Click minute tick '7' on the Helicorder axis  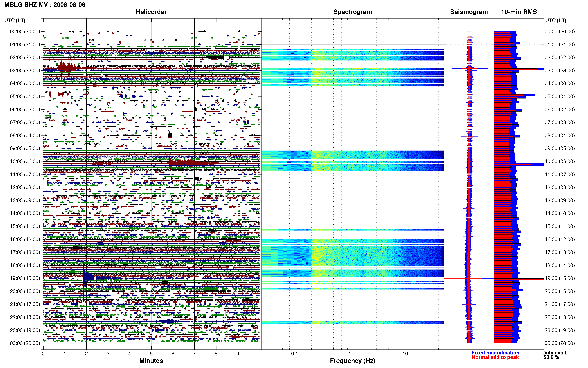point(195,354)
